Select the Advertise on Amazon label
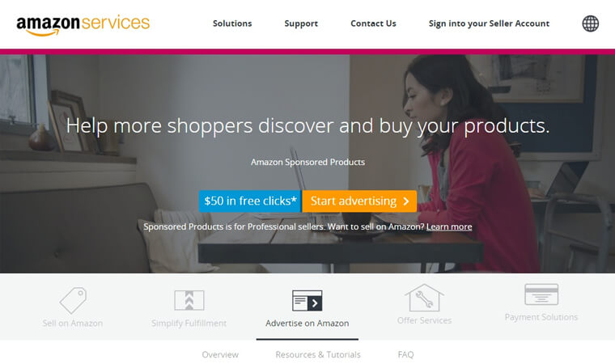The width and height of the screenshot is (615, 364). coord(307,324)
